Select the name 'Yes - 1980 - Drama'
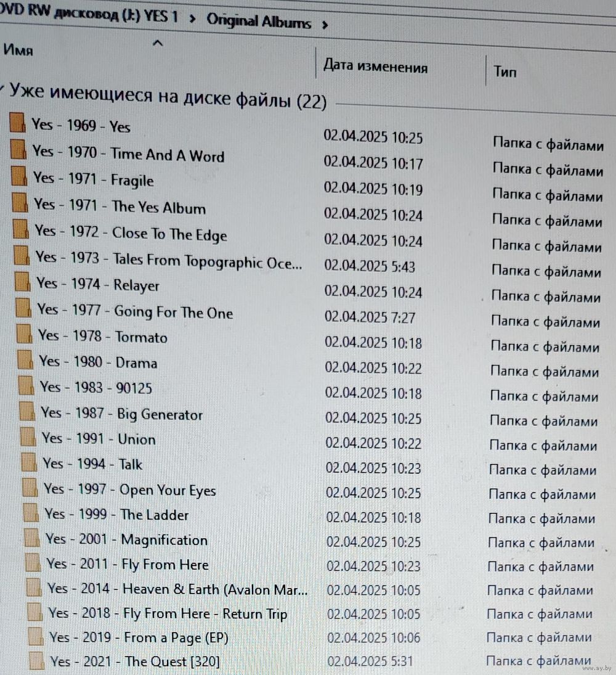The height and width of the screenshot is (675, 616). (x=98, y=362)
